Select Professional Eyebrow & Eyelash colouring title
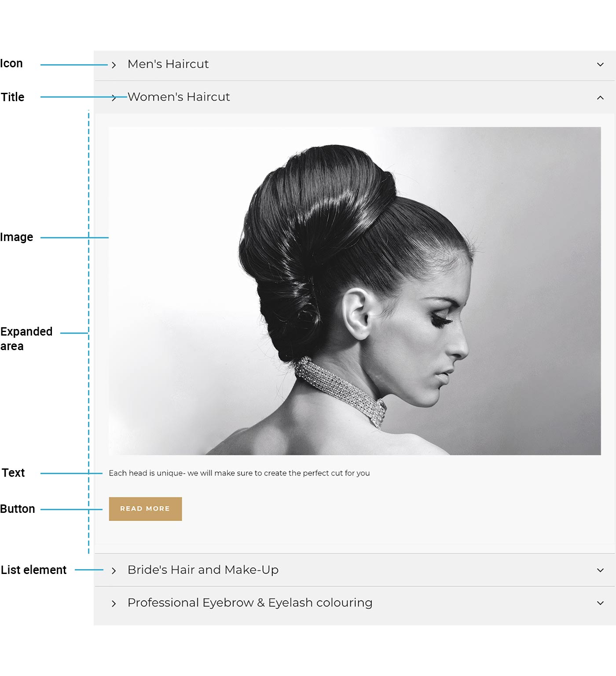The image size is (616, 676). click(x=249, y=603)
